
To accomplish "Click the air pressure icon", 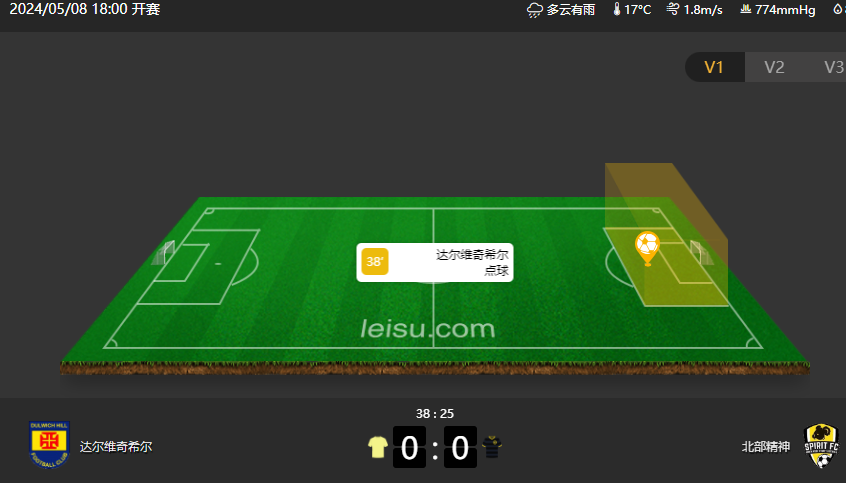I will point(746,9).
